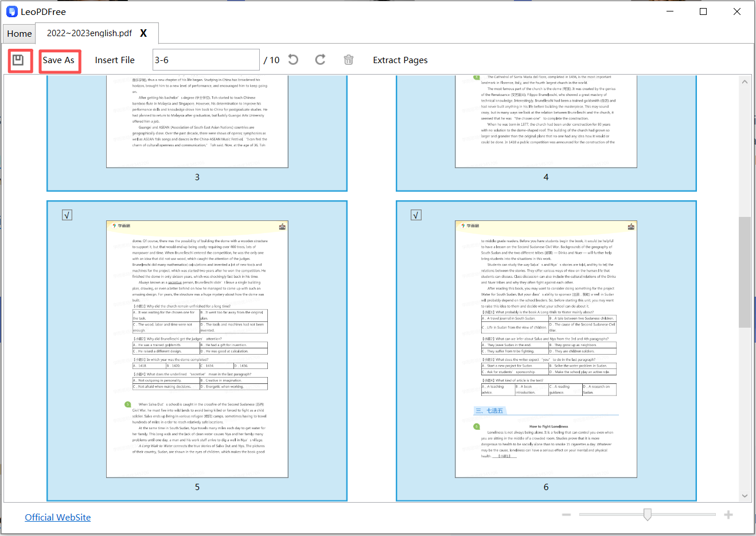Screen dimensions: 756x536
Task: Switch to the Home tab
Action: pyautogui.click(x=19, y=33)
